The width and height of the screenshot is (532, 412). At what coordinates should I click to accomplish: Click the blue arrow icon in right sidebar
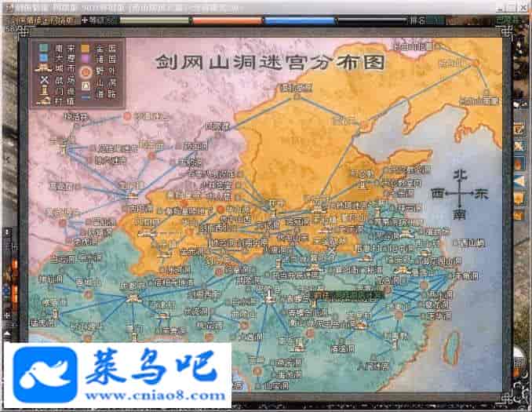pos(519,181)
